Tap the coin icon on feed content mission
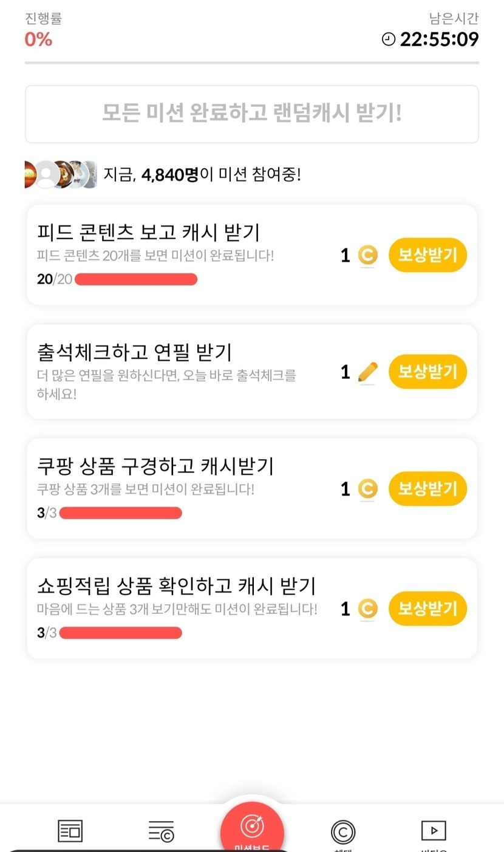Image resolution: width=504 pixels, height=852 pixels. point(367,256)
